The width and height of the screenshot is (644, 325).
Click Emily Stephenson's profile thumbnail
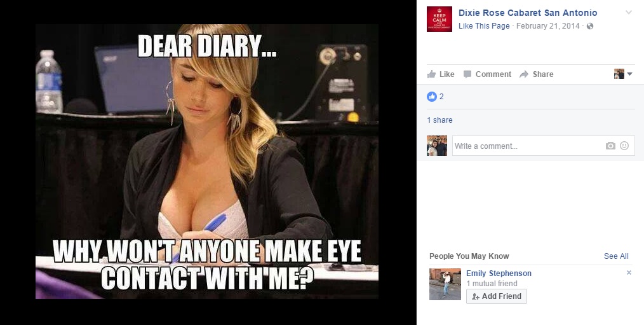(x=445, y=284)
